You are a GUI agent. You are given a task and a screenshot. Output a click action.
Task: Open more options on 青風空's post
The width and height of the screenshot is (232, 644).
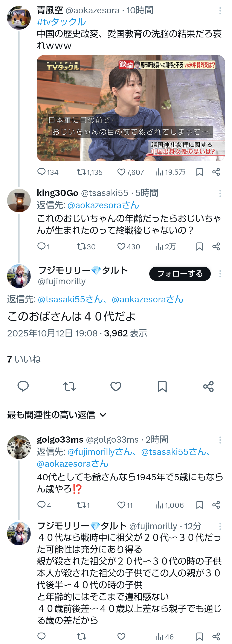pyautogui.click(x=220, y=11)
